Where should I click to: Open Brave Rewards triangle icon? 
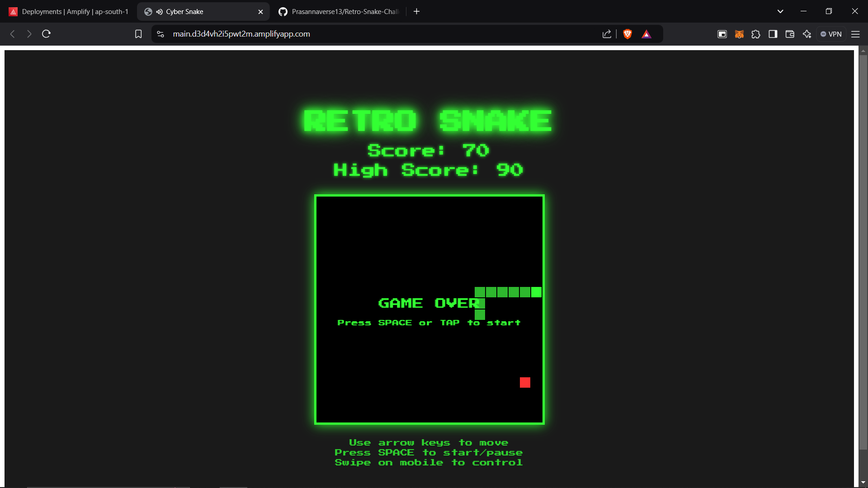tap(646, 34)
